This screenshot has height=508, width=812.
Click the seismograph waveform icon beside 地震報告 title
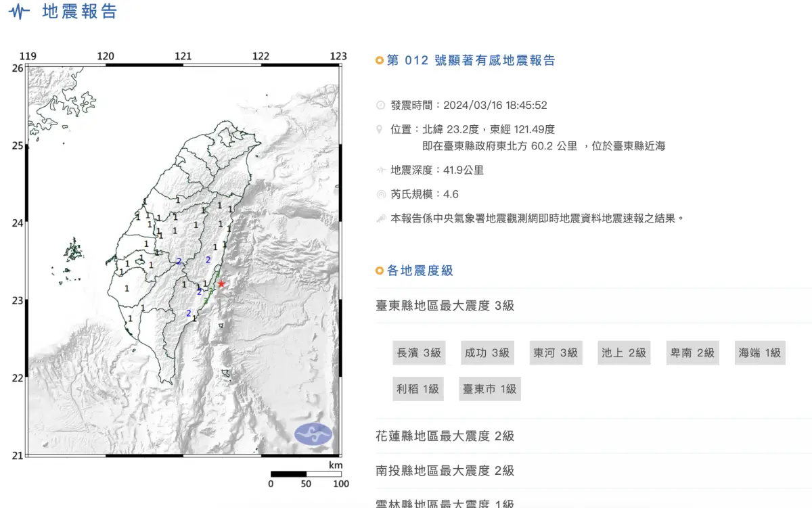point(20,11)
